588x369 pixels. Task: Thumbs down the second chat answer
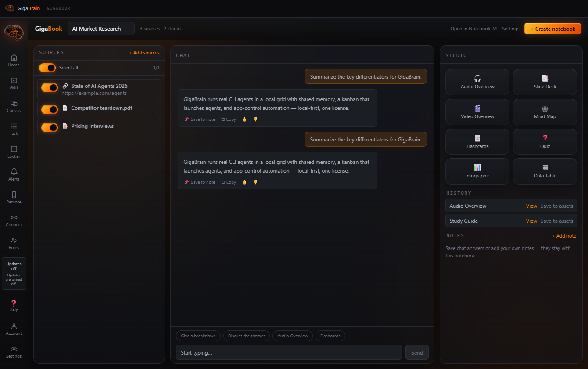pos(255,182)
